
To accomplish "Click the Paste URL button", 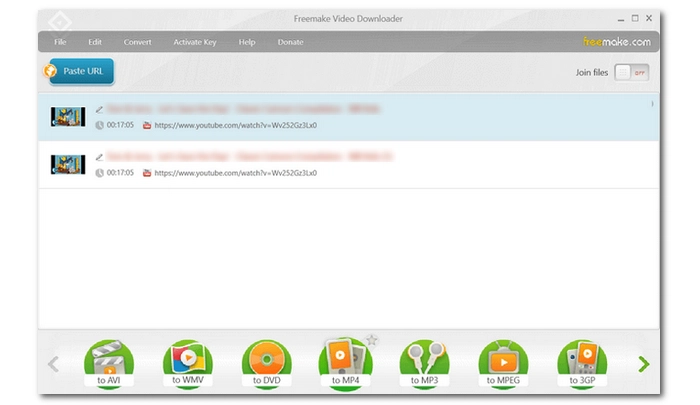I will click(81, 71).
